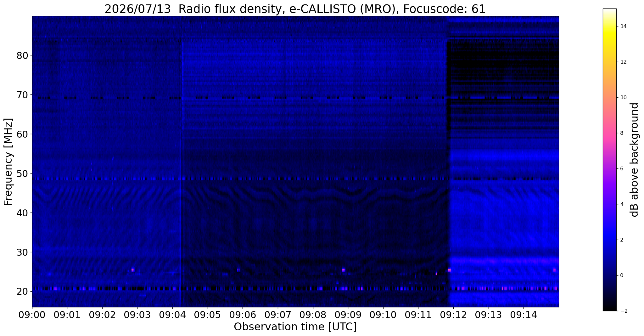The width and height of the screenshot is (644, 336).
Task: Click the 40 MHz frequency tick label
Action: click(x=22, y=213)
